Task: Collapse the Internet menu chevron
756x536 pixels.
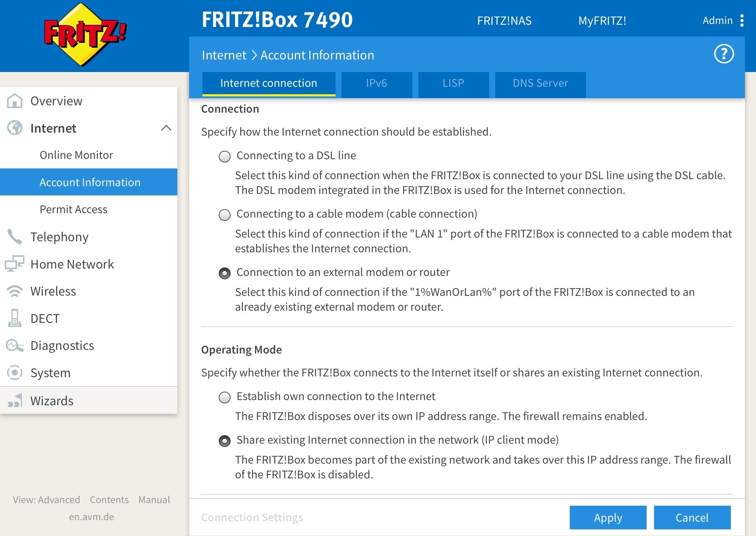Action: 166,128
